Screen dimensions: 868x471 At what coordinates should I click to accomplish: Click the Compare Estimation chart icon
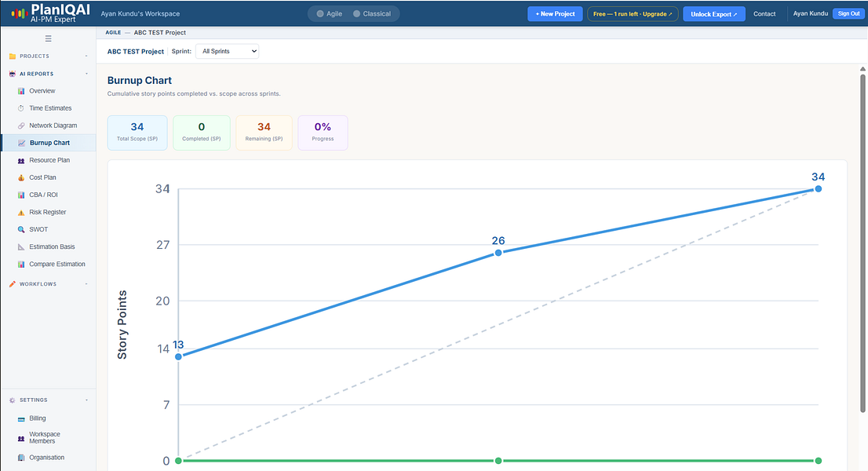(x=21, y=265)
